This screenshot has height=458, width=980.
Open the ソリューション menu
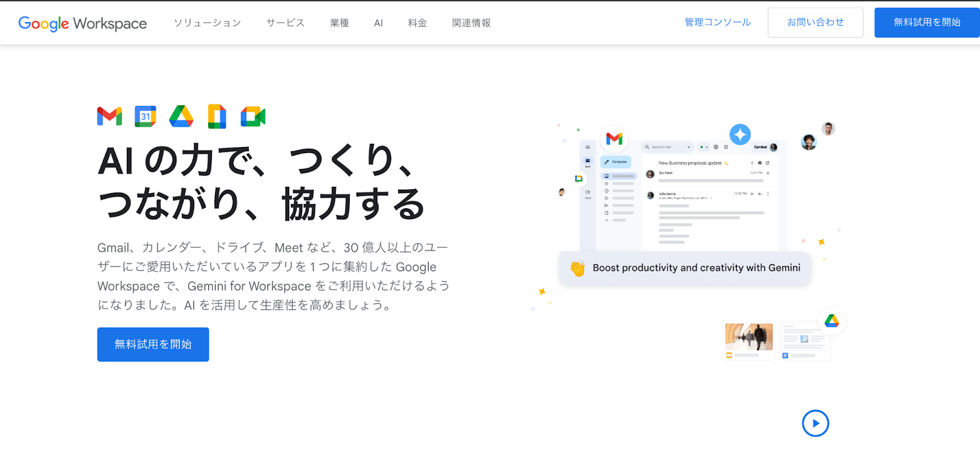207,23
